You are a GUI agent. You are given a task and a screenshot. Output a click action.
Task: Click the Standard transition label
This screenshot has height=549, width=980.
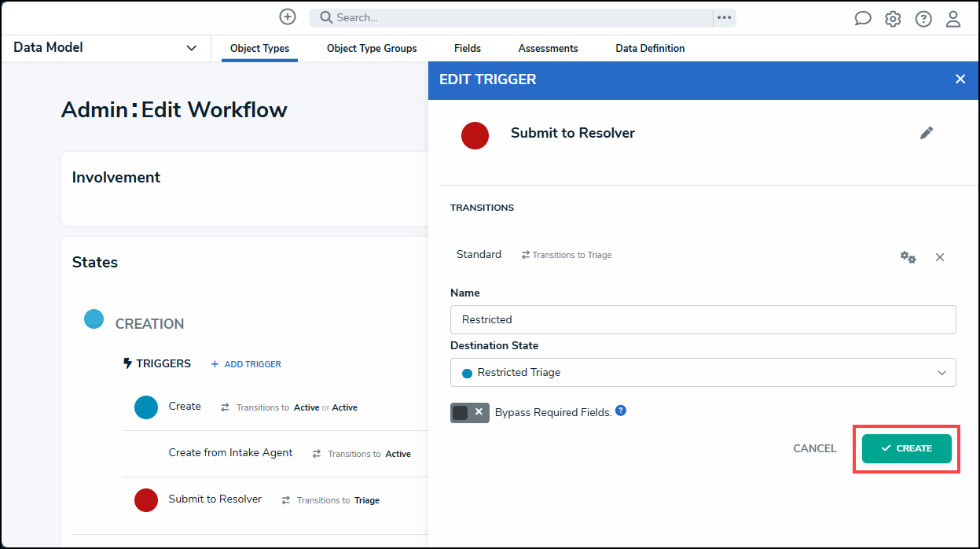479,255
